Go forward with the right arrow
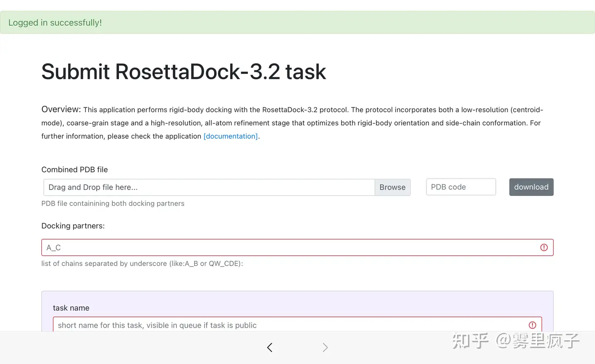 325,347
